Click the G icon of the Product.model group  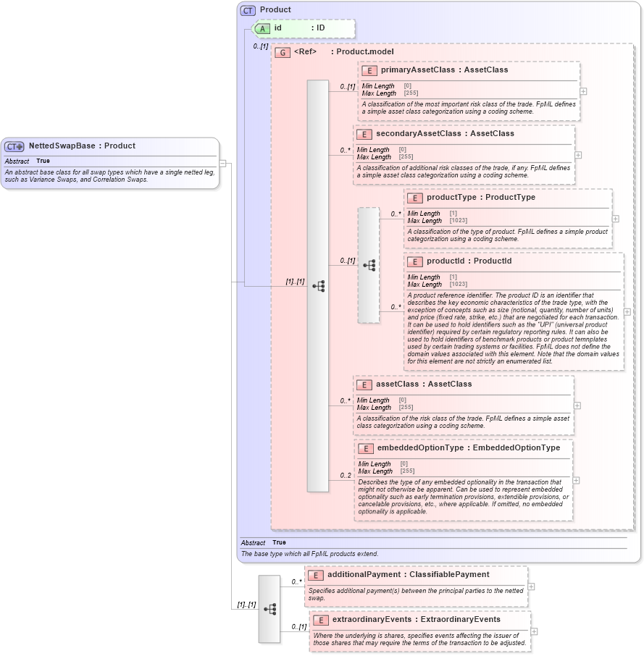click(282, 52)
